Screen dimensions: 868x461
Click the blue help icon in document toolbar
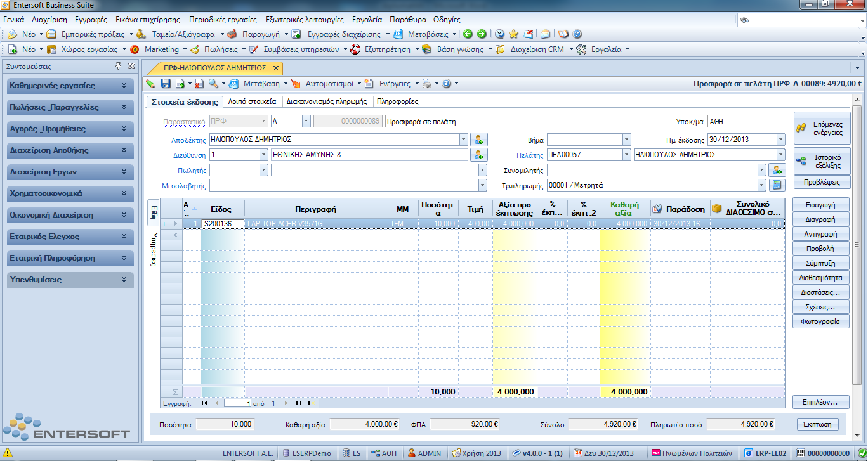[446, 84]
